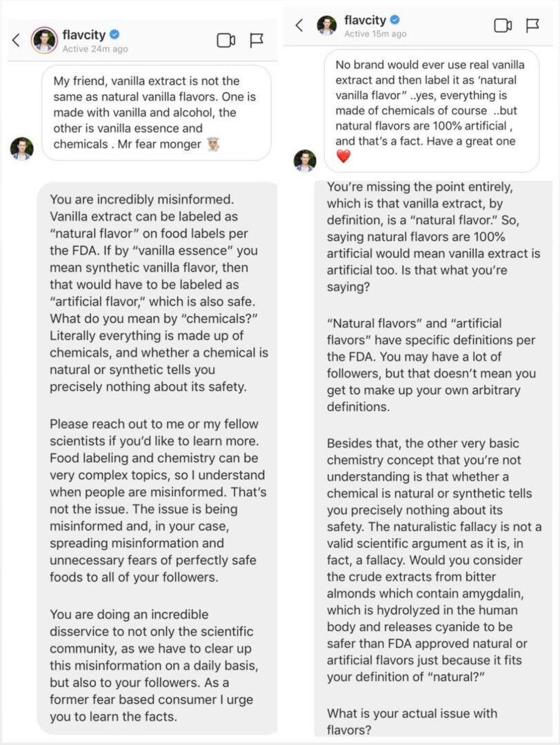This screenshot has height=745, width=560.
Task: Tap back arrow in the 15m-ago chat
Action: point(299,26)
